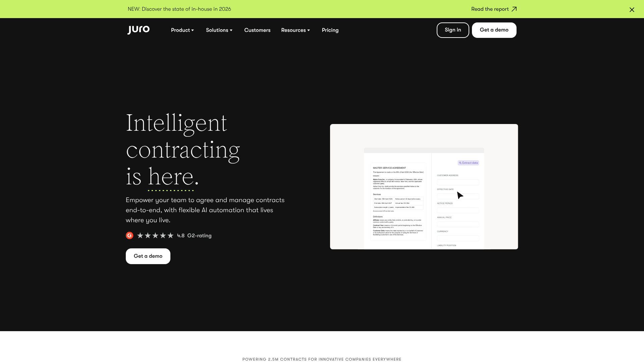Click the Customer Address input field
644x362 pixels.
pos(458,182)
